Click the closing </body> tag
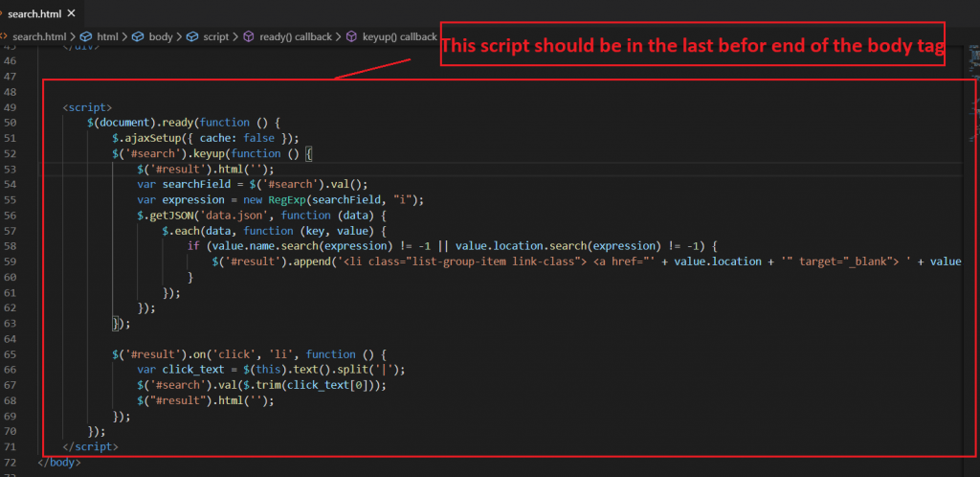980x477 pixels. coord(59,463)
